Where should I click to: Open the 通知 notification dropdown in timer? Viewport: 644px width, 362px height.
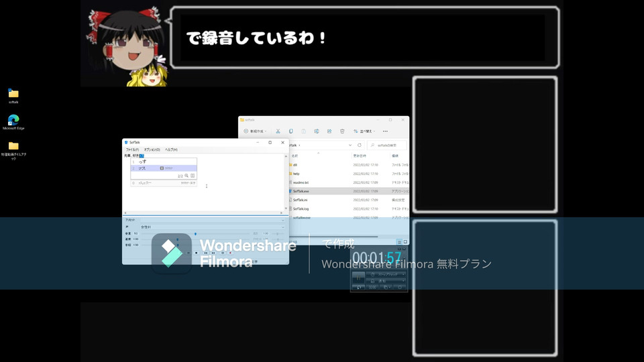point(386,281)
